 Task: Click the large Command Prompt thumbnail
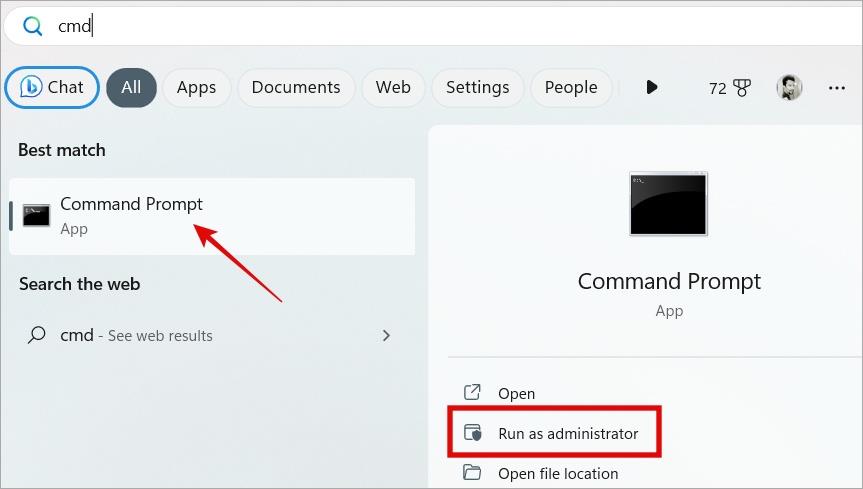pyautogui.click(x=668, y=204)
